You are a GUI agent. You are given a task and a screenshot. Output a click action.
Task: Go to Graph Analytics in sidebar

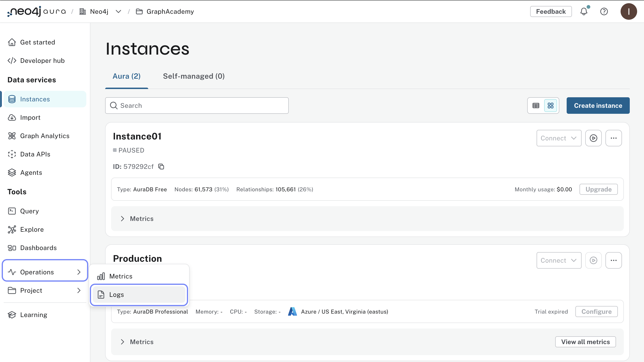pyautogui.click(x=45, y=136)
